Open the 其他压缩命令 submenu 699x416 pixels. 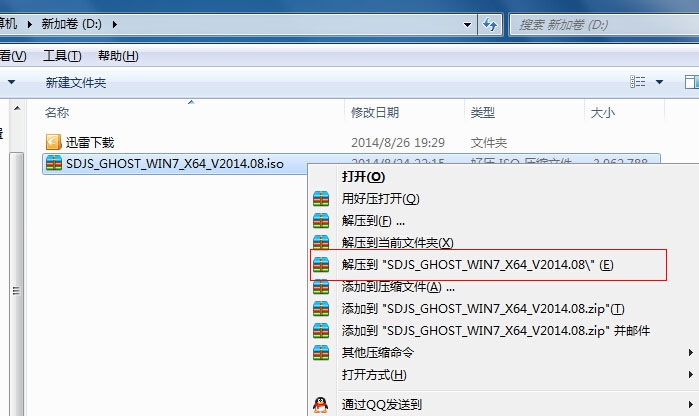pyautogui.click(x=378, y=353)
